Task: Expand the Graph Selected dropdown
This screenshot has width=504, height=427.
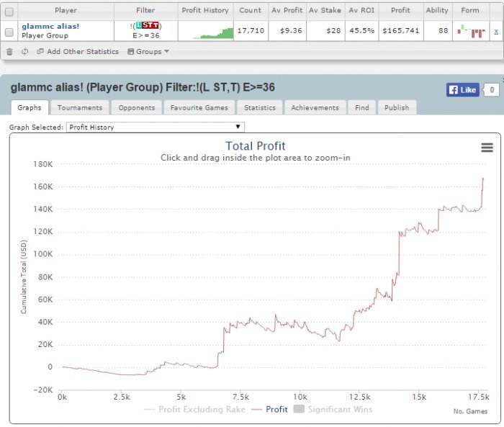Action: point(156,127)
